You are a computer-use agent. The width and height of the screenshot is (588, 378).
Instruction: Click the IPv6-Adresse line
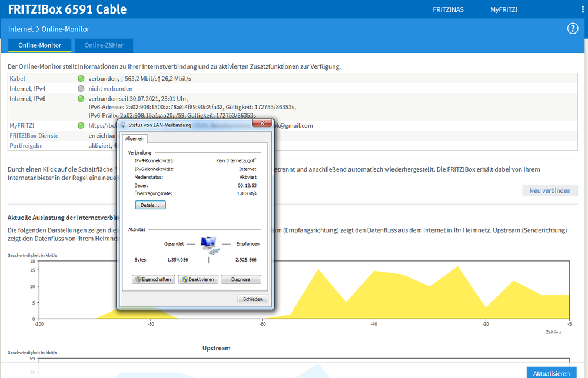point(192,107)
